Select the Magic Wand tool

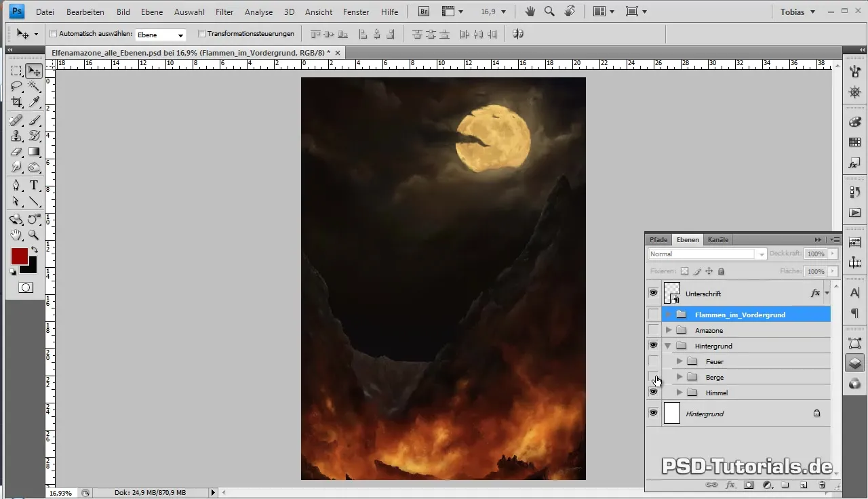pyautogui.click(x=34, y=87)
